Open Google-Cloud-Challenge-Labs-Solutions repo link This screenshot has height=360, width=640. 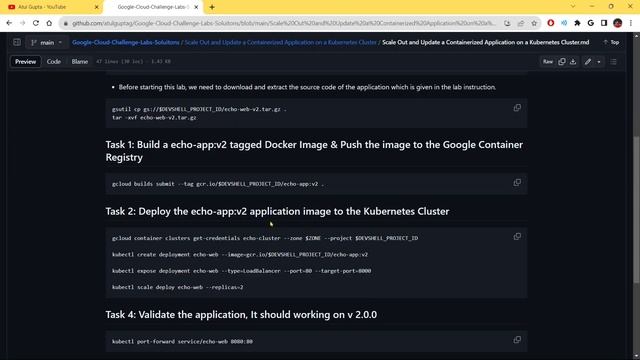126,42
